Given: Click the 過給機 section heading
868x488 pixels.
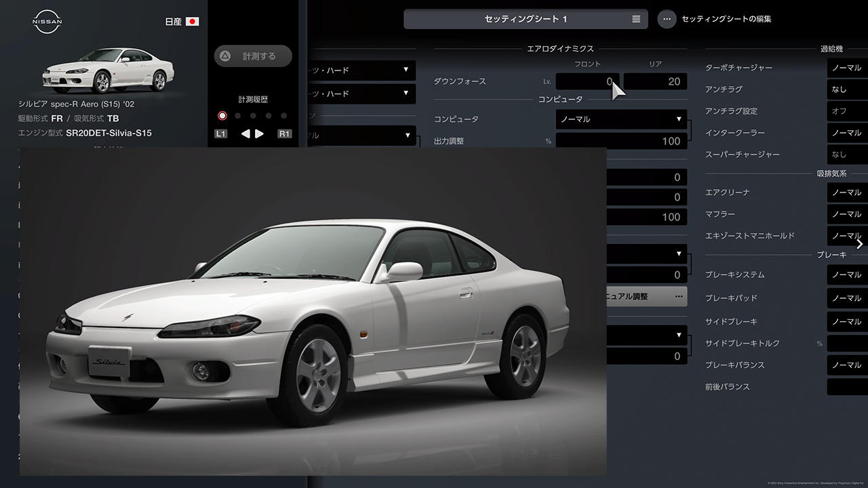Looking at the screenshot, I should tap(831, 49).
